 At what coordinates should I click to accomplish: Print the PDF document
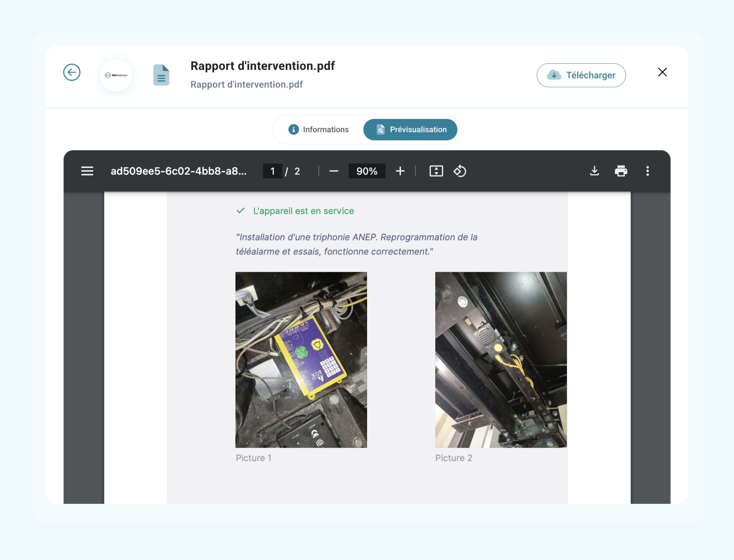point(621,171)
